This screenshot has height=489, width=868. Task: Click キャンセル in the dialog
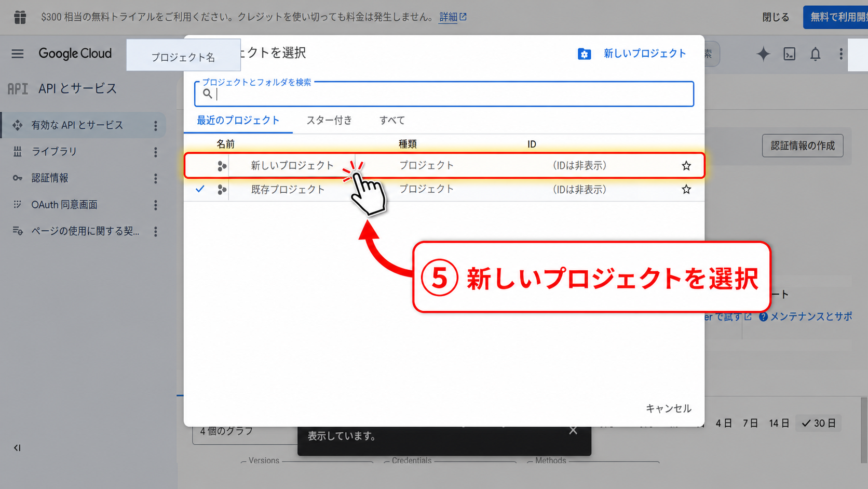point(668,408)
